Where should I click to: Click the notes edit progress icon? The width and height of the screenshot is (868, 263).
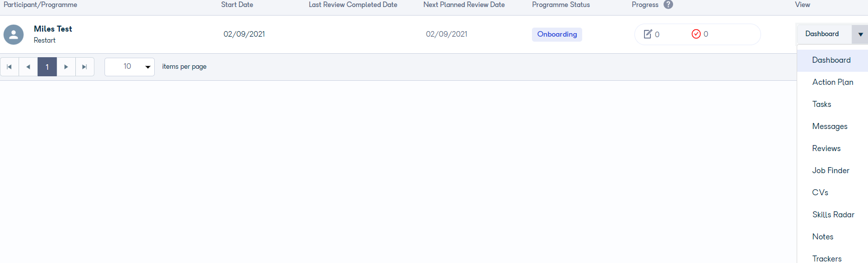point(648,34)
